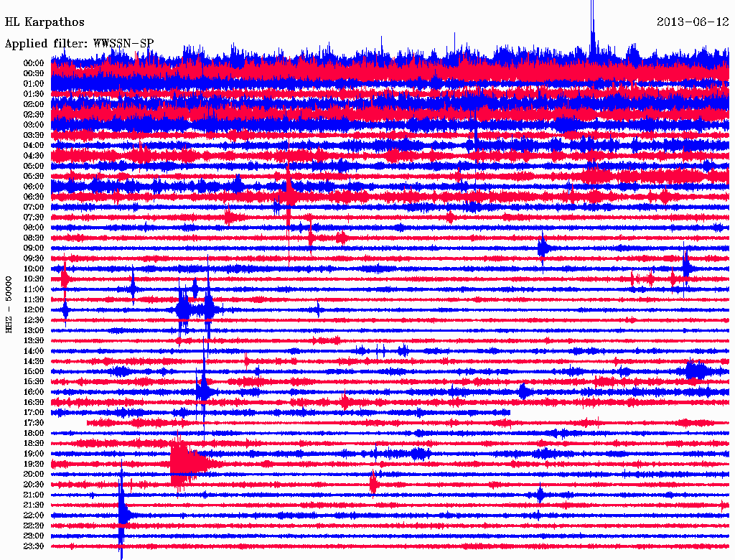Click the large red event on 19:30 trace
This screenshot has height=560, width=735.
click(x=187, y=464)
